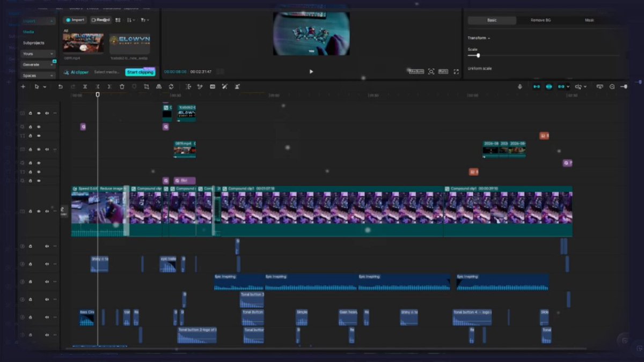Mute the Epic Inspiring audio track

click(x=47, y=282)
